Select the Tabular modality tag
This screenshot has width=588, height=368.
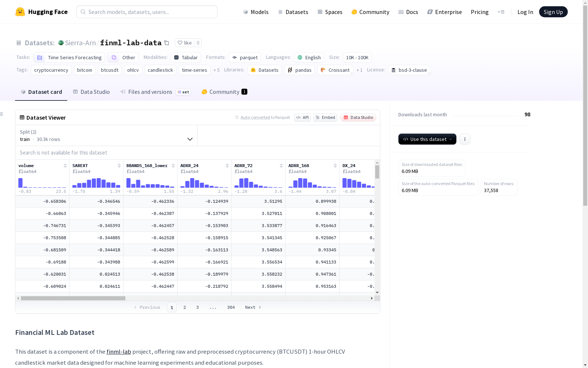(x=186, y=57)
